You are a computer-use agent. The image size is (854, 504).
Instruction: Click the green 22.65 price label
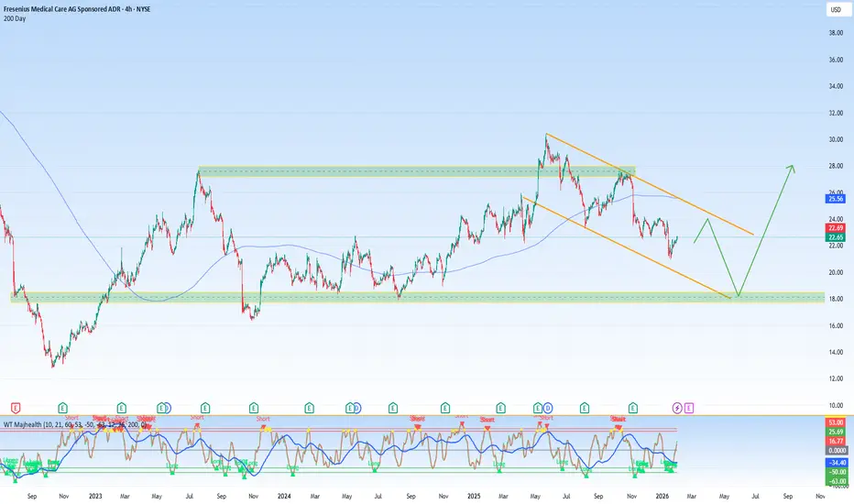[836, 237]
